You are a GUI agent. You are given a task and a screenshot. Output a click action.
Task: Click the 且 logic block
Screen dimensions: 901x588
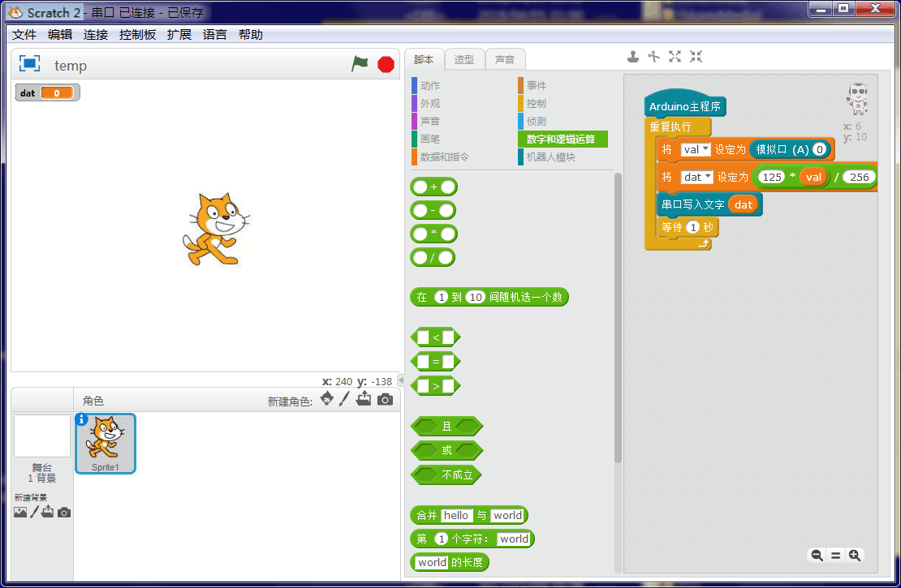point(446,426)
